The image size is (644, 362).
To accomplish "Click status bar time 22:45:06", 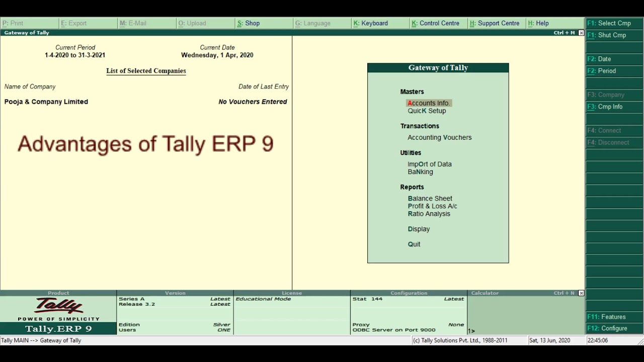I will click(597, 340).
